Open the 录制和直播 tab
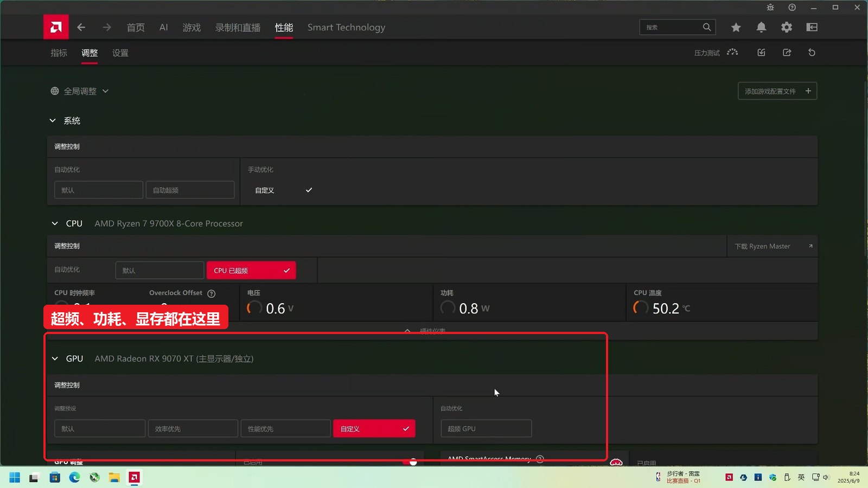 tap(238, 28)
